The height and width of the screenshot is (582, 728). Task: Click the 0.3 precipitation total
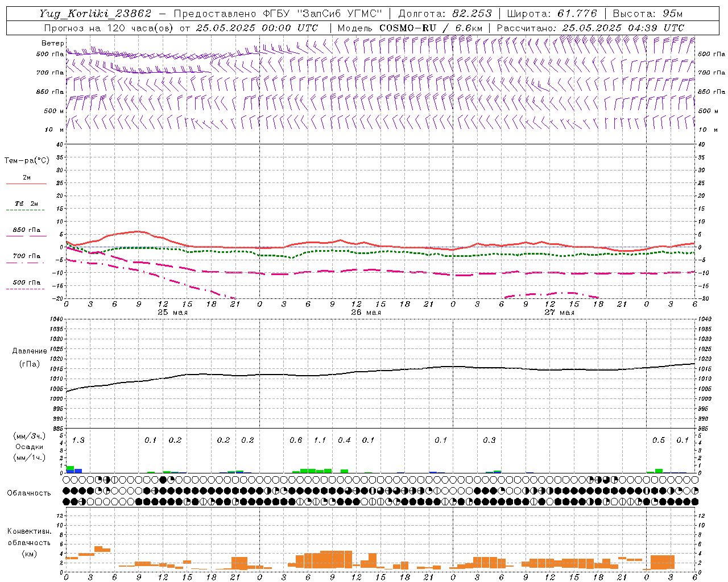pos(489,440)
